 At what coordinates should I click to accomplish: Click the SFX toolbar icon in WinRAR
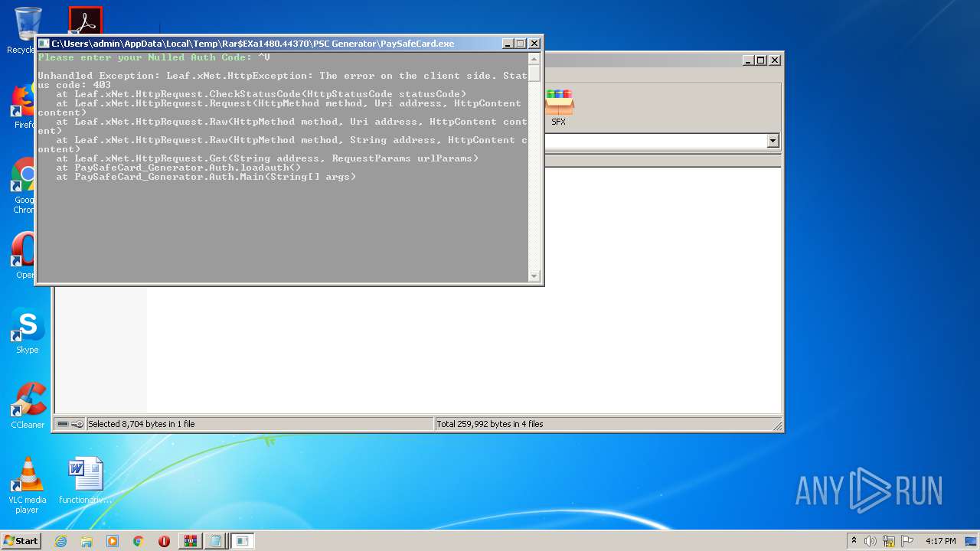tap(559, 108)
